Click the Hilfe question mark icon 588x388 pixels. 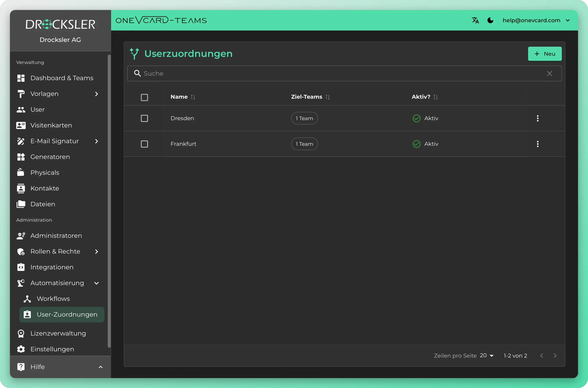click(21, 367)
